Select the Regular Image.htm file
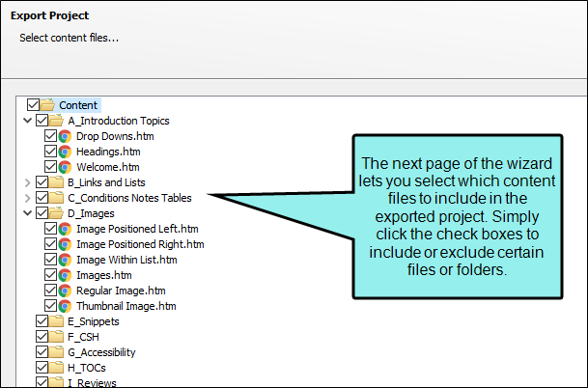588x388 pixels. [121, 291]
